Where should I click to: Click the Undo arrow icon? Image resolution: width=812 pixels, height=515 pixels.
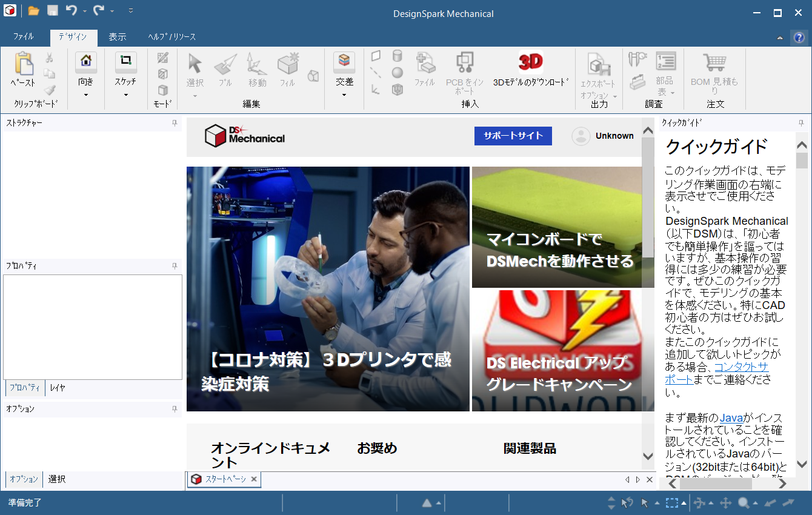pyautogui.click(x=72, y=10)
